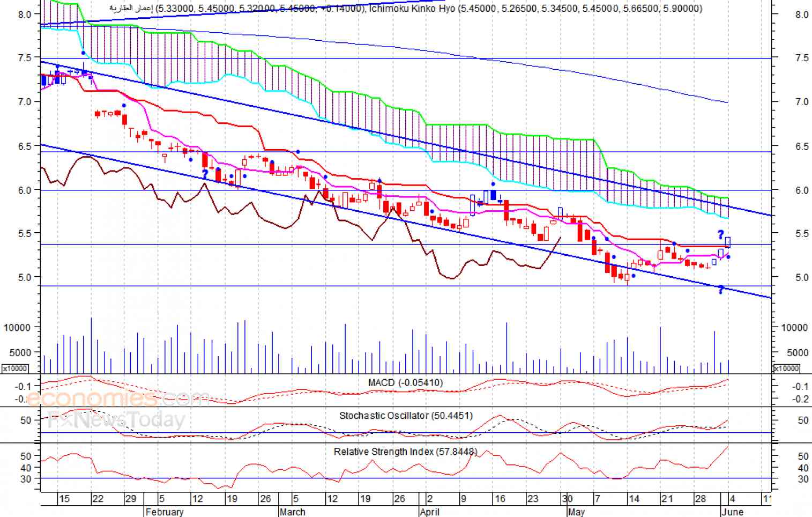Click the economies.com watermark
The height and width of the screenshot is (517, 812).
[117, 398]
